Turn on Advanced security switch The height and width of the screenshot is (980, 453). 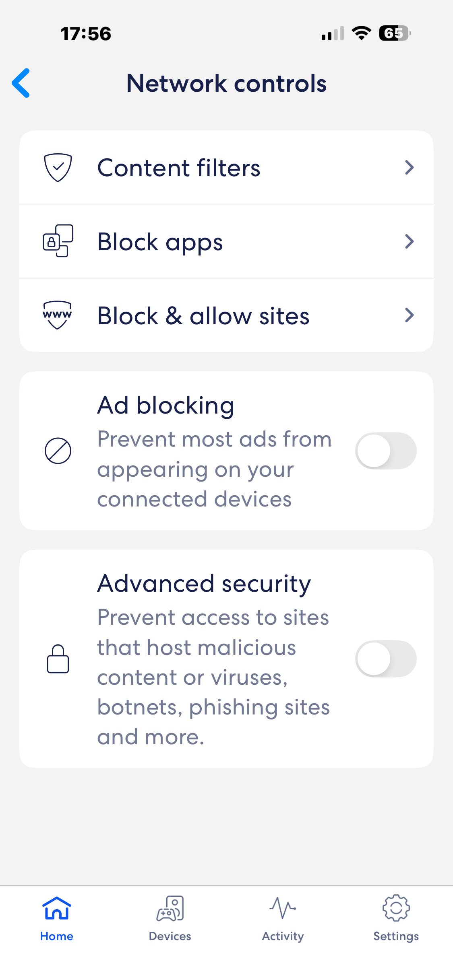point(386,659)
